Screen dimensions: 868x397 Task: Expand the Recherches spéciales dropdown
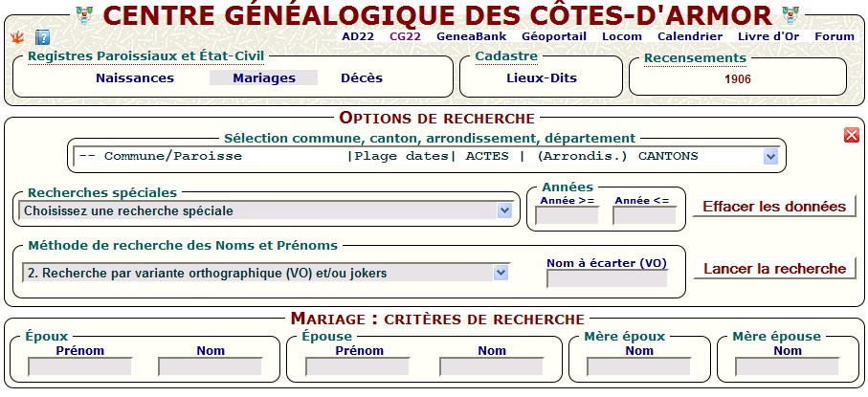[503, 210]
